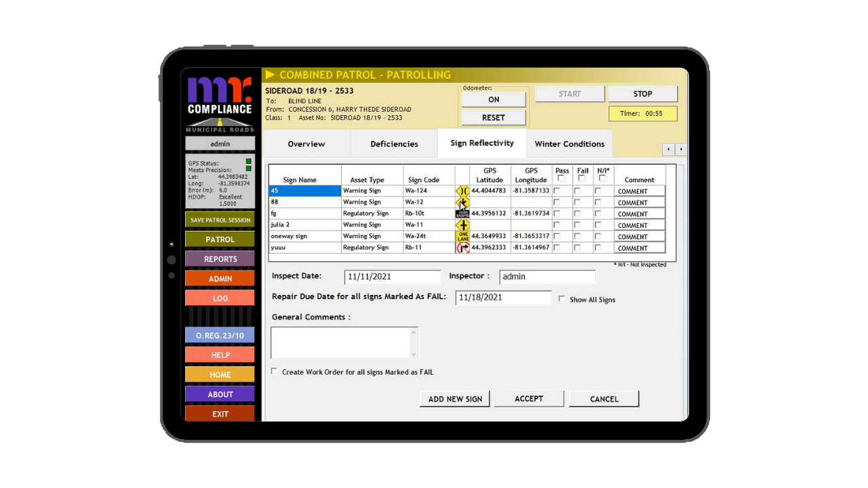
Task: Check N/I for sign yuuu
Action: point(598,248)
